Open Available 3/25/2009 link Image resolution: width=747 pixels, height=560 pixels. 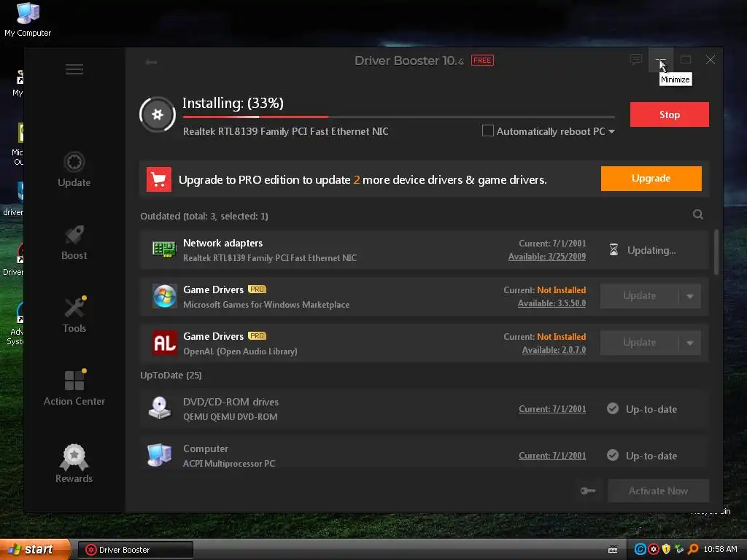[547, 257]
